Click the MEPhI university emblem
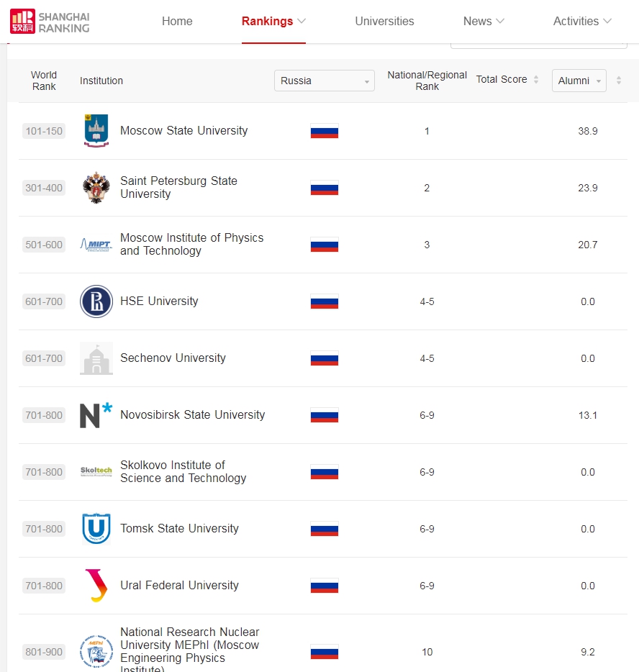This screenshot has width=639, height=672. point(96,652)
